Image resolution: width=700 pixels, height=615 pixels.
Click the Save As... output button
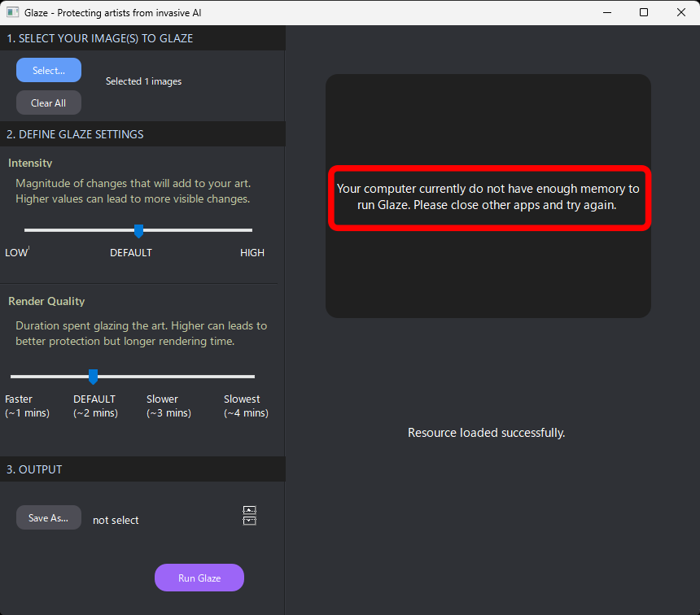tap(49, 517)
